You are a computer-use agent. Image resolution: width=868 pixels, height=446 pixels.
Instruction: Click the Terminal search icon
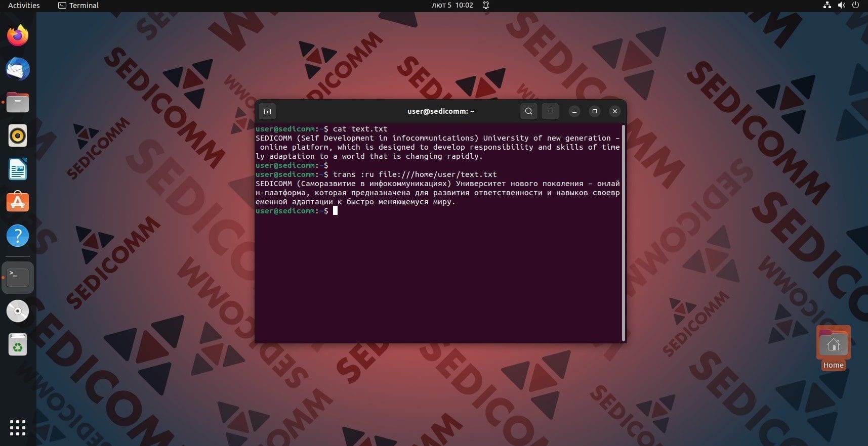pyautogui.click(x=528, y=111)
